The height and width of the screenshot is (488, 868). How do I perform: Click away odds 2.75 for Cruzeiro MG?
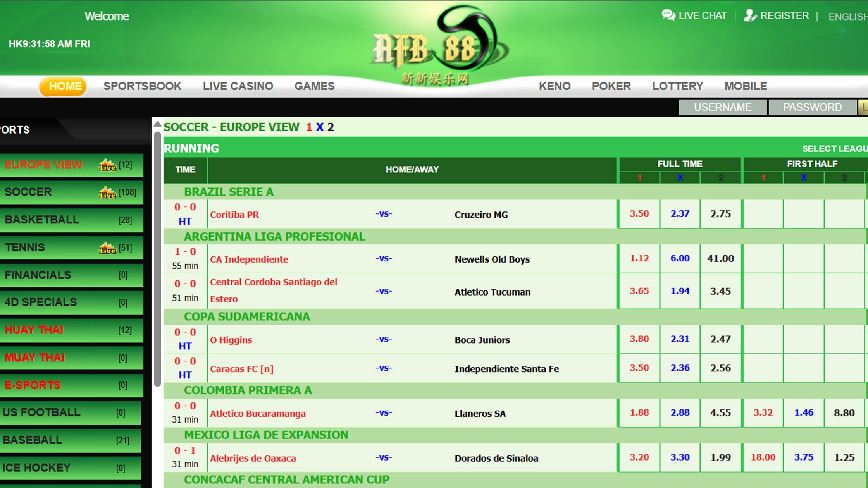point(720,214)
